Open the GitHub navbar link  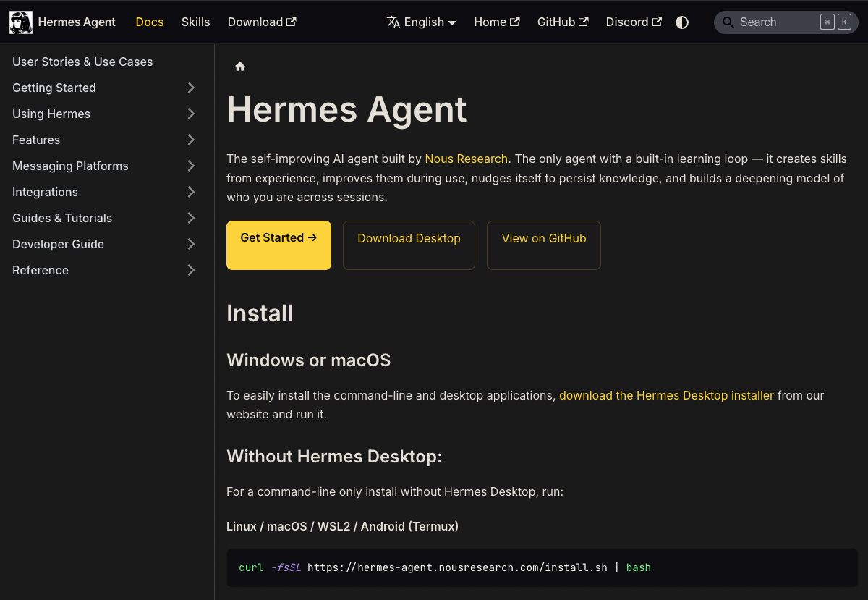coord(563,22)
